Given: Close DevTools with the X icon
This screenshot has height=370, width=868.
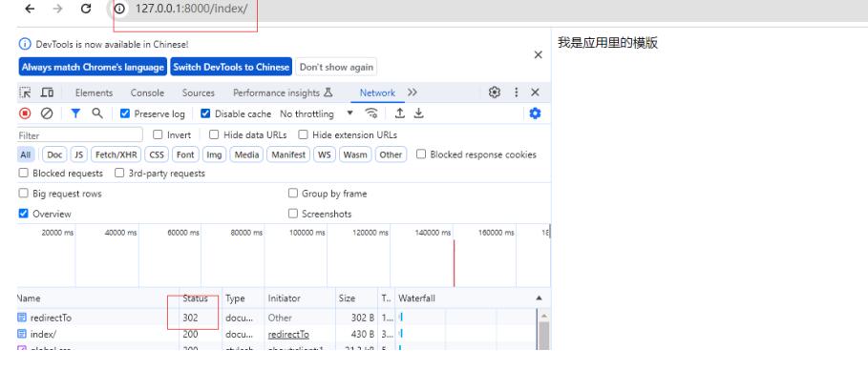Looking at the screenshot, I should pos(535,92).
